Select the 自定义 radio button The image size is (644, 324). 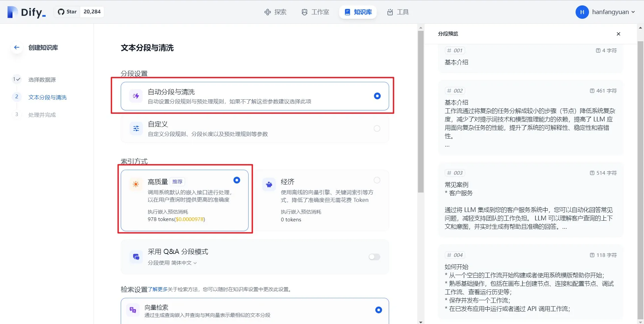pyautogui.click(x=377, y=128)
